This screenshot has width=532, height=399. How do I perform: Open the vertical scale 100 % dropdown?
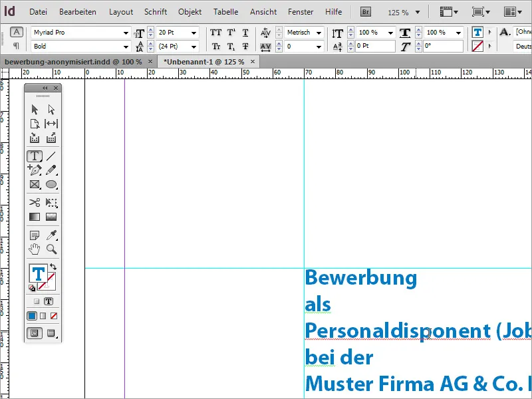[x=390, y=33]
